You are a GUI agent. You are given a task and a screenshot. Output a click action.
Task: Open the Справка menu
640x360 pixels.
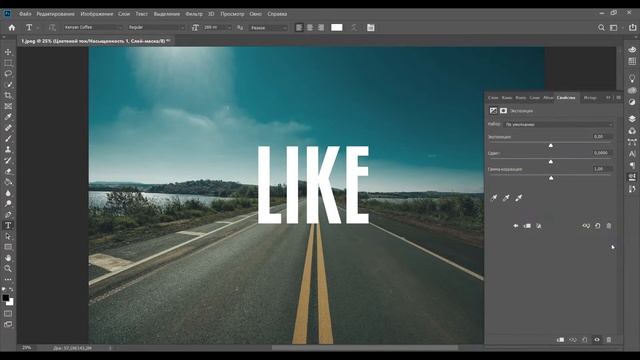277,14
